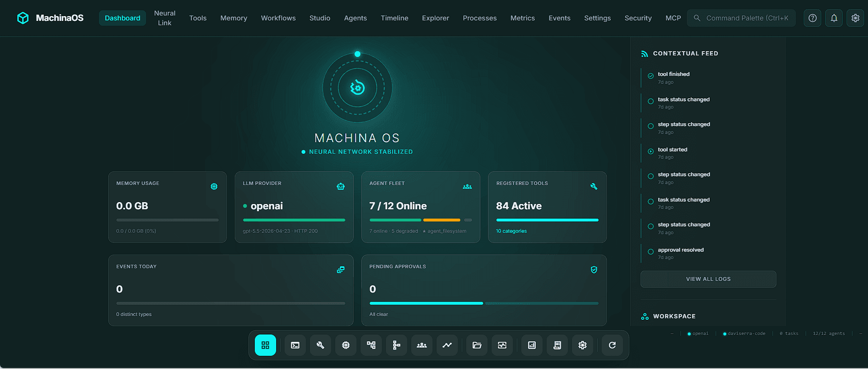The height and width of the screenshot is (369, 868).
Task: Open the trend line chart icon in the dock
Action: [x=447, y=345]
